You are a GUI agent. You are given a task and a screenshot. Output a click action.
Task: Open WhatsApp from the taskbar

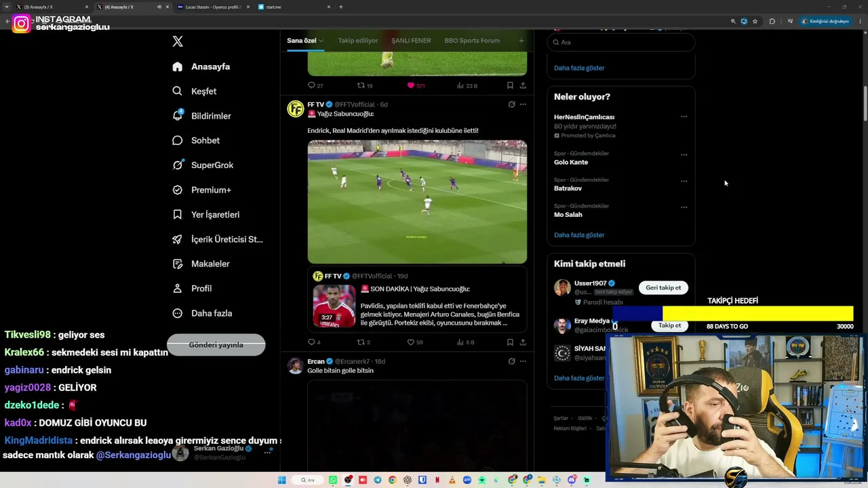(333, 480)
